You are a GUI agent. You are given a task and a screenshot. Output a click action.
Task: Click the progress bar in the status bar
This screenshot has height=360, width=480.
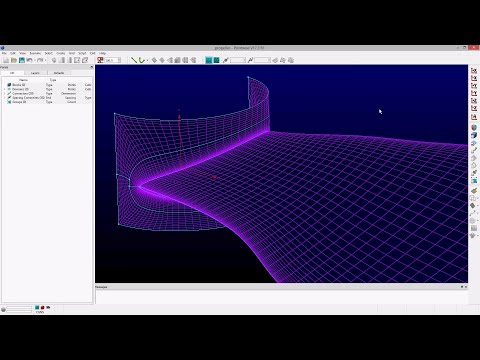point(19,309)
